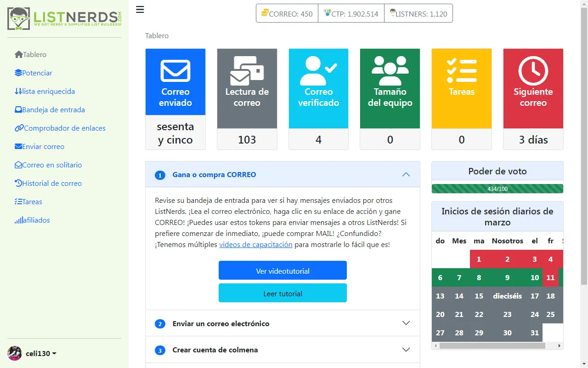Click the Historial de correo clock icon

pos(18,183)
